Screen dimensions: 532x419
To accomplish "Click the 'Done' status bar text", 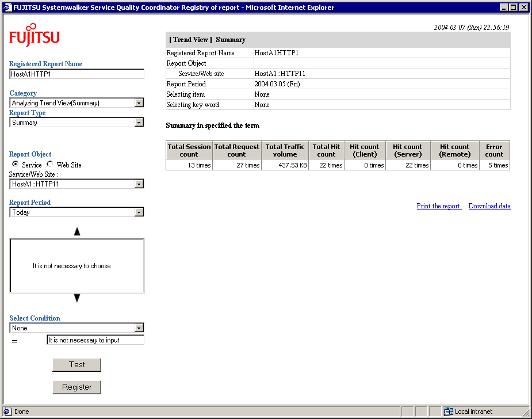I will click(x=22, y=412).
